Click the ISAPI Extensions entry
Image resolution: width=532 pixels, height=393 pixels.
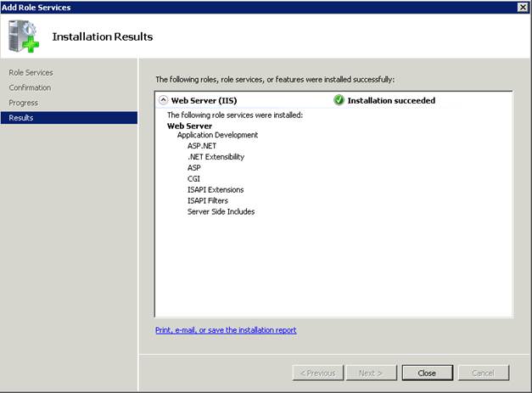pos(216,190)
